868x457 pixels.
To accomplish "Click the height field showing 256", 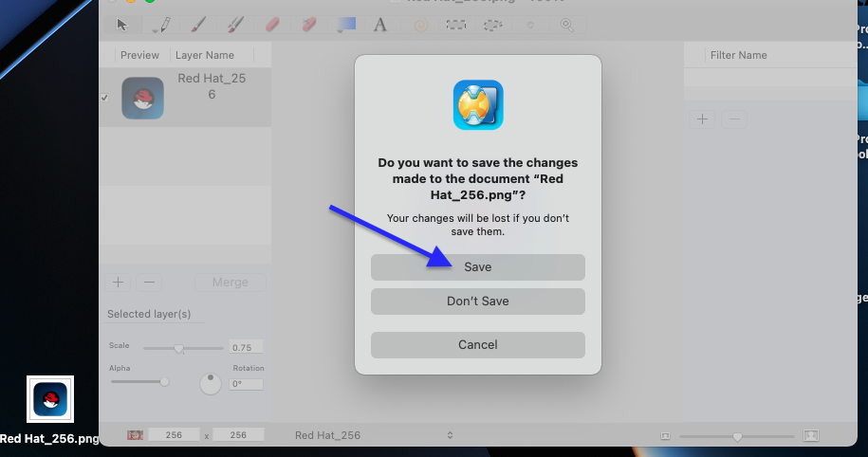I will [x=239, y=435].
